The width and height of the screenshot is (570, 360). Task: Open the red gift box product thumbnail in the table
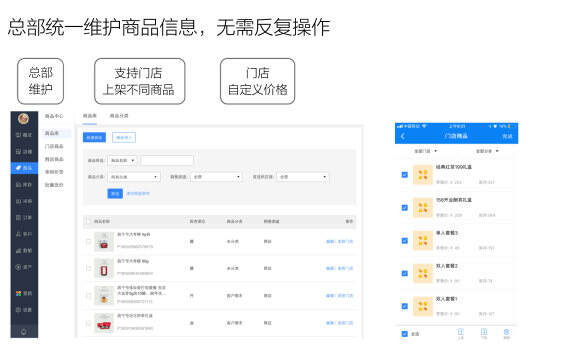(x=104, y=323)
